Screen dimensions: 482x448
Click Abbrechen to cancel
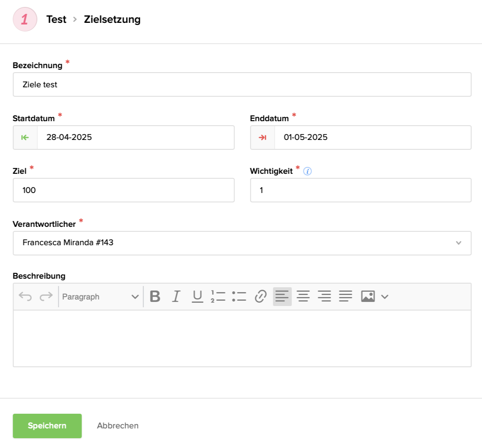click(x=118, y=426)
